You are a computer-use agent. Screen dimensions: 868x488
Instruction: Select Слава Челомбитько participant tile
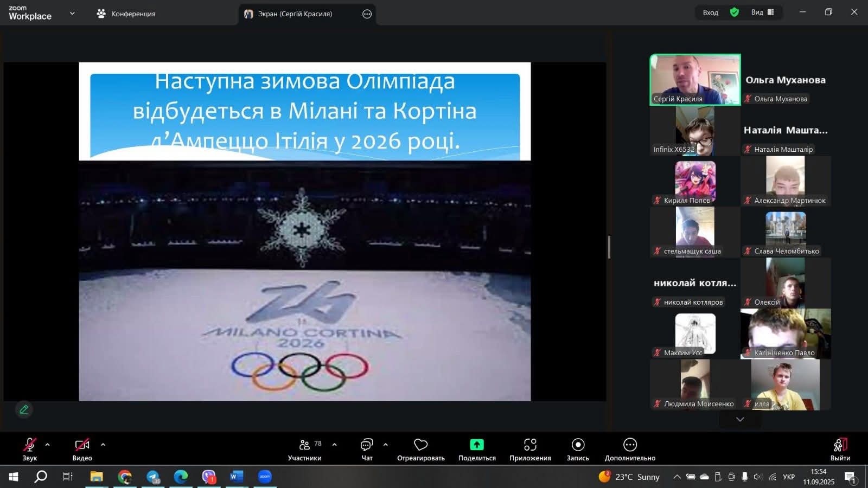(x=786, y=232)
